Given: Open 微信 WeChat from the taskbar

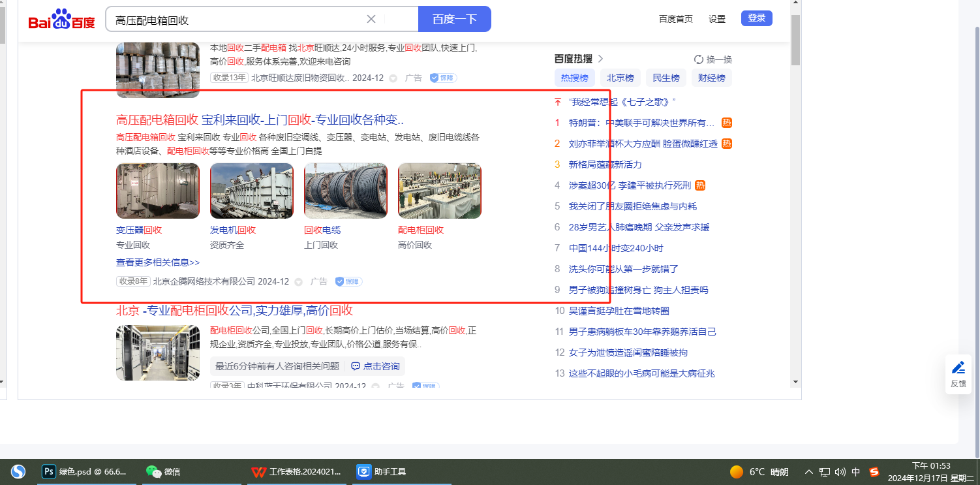Looking at the screenshot, I should click(x=164, y=471).
